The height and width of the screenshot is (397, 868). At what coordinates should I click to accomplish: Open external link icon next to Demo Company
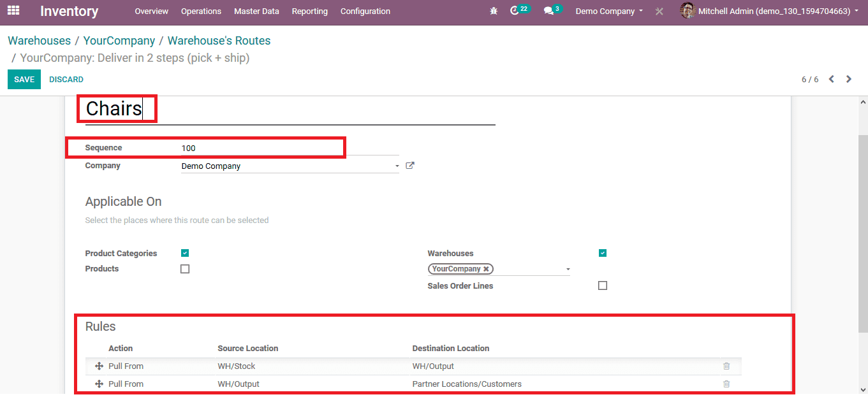pyautogui.click(x=410, y=166)
